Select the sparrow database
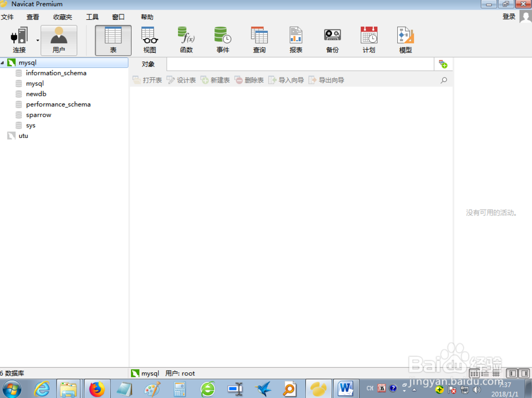Image resolution: width=532 pixels, height=398 pixels. click(38, 115)
